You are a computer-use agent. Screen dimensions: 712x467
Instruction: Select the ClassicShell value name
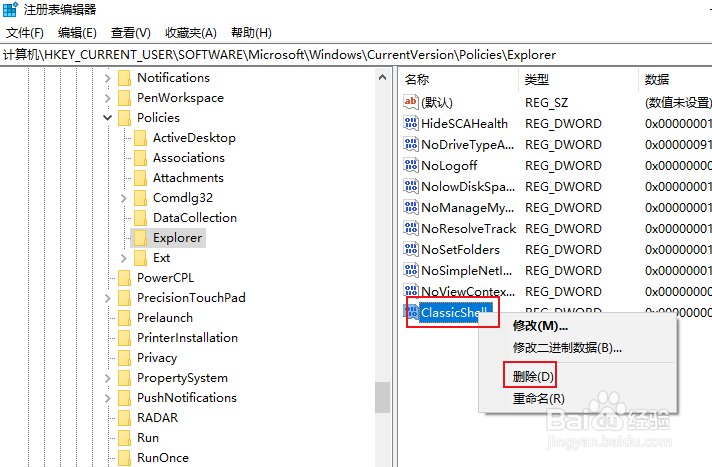tap(454, 313)
